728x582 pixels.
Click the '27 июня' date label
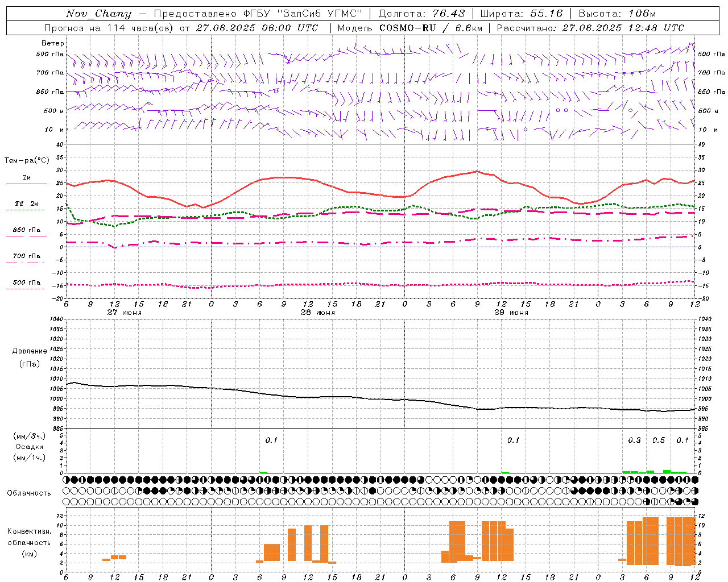[x=125, y=313]
